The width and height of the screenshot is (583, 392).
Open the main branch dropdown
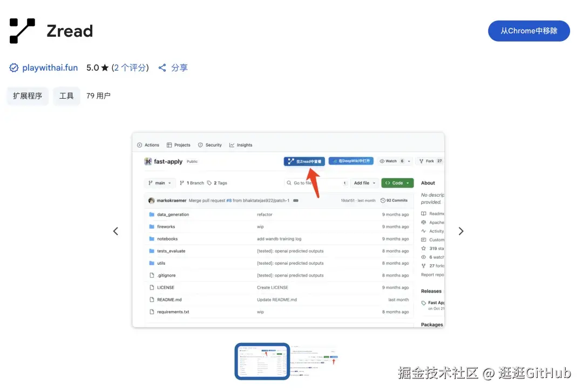[x=160, y=183]
